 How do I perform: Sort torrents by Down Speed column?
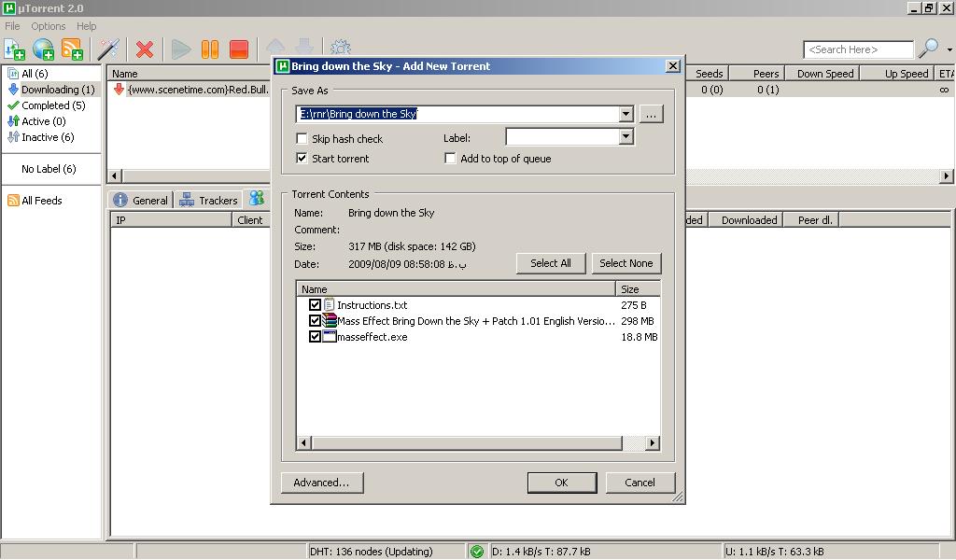click(822, 74)
